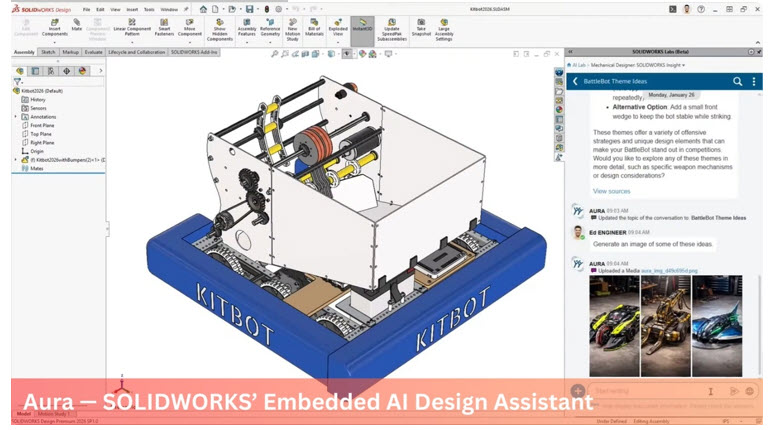770x430 pixels.
Task: Click the search icon in BattleBot Theme Ideas header
Action: pos(737,81)
